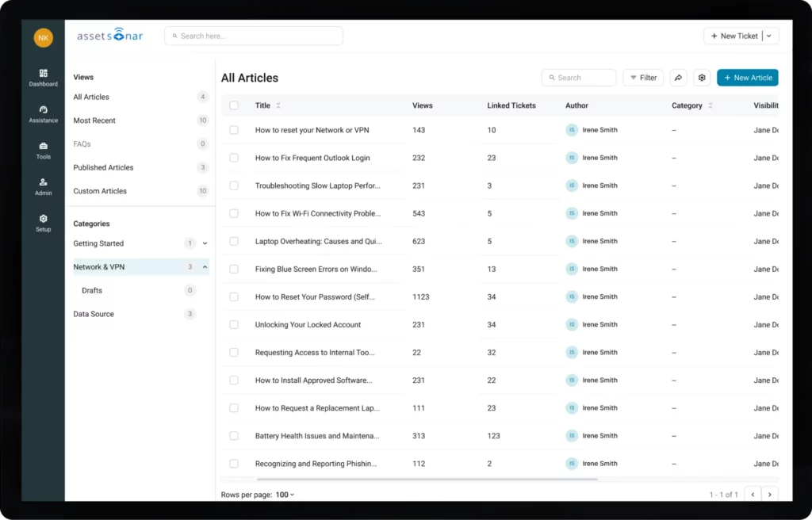Open the Filter dropdown
The width and height of the screenshot is (812, 520).
[x=643, y=78]
